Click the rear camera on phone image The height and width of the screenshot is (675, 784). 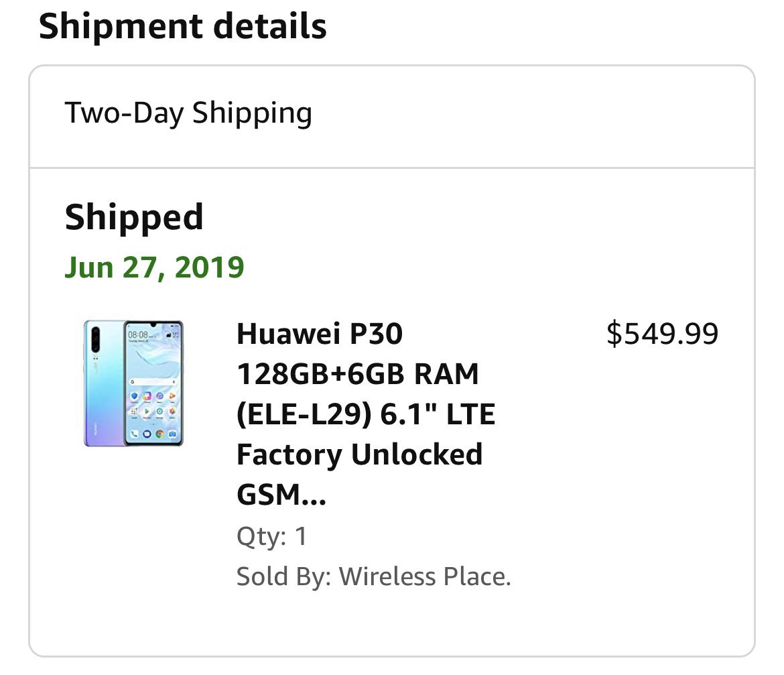(96, 340)
